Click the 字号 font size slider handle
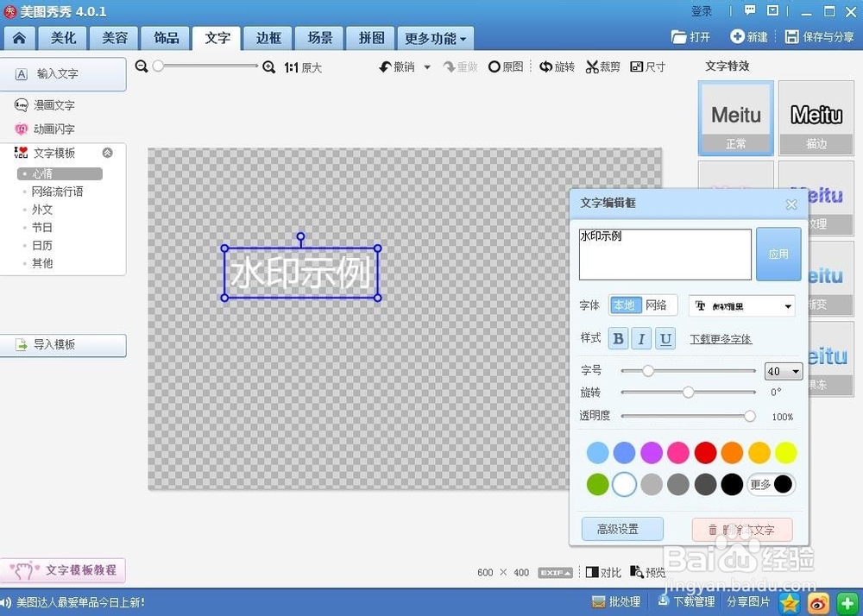This screenshot has height=616, width=863. click(x=648, y=371)
